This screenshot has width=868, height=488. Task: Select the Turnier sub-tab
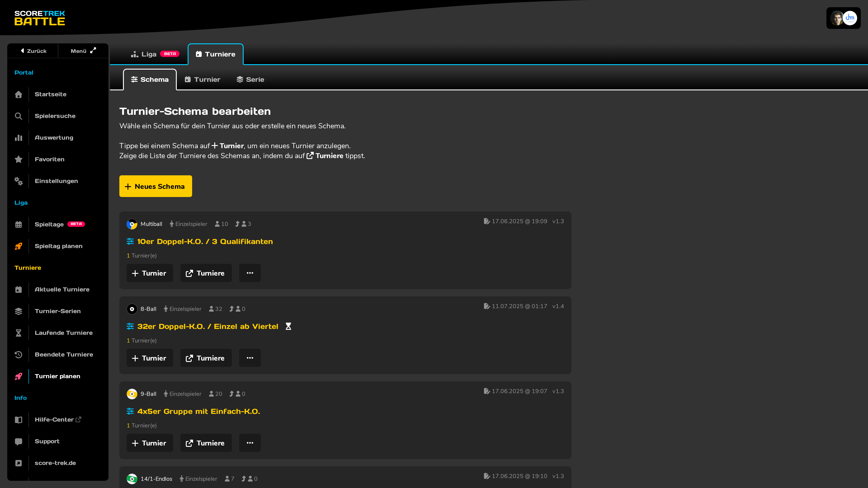[203, 80]
